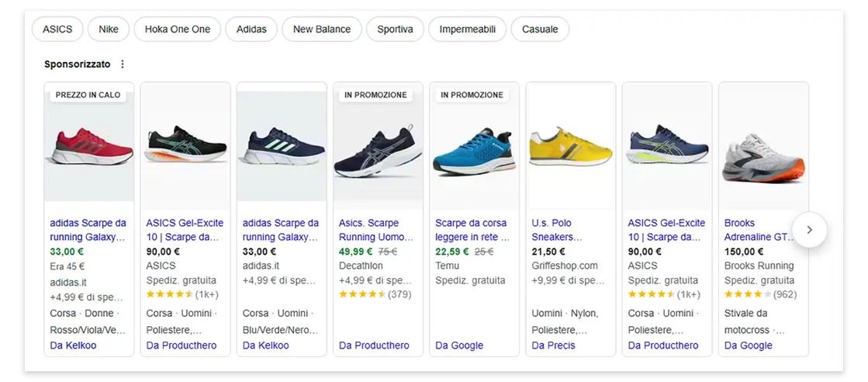Click the Decathlon store name

(x=361, y=266)
